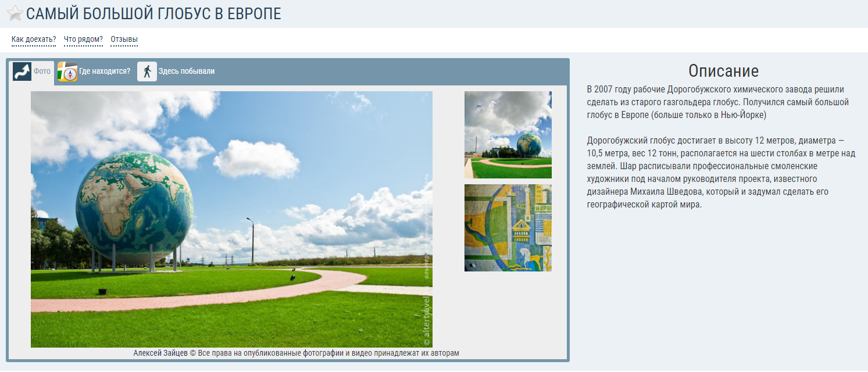
Task: Click the paragraph starting with В 2007 году
Action: 717,102
